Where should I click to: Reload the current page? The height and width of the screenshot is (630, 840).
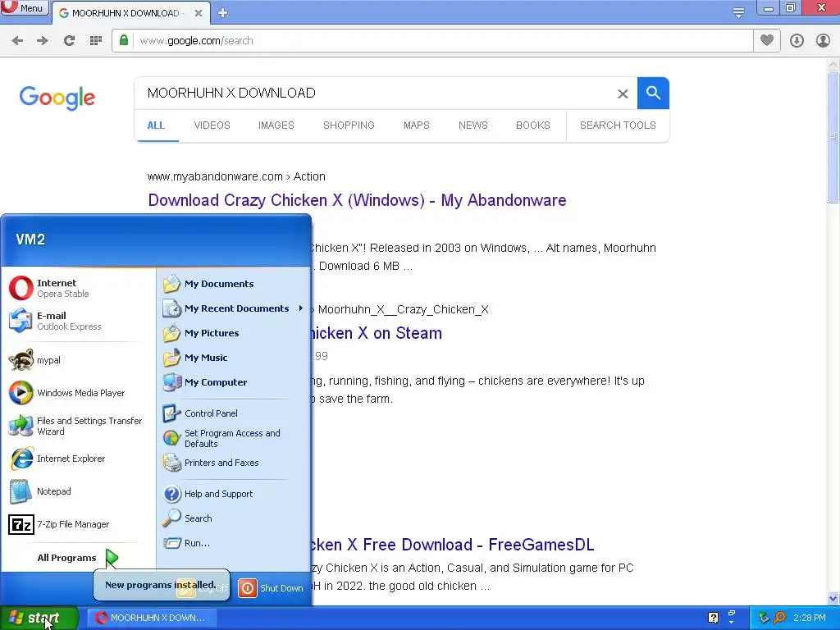(x=69, y=41)
